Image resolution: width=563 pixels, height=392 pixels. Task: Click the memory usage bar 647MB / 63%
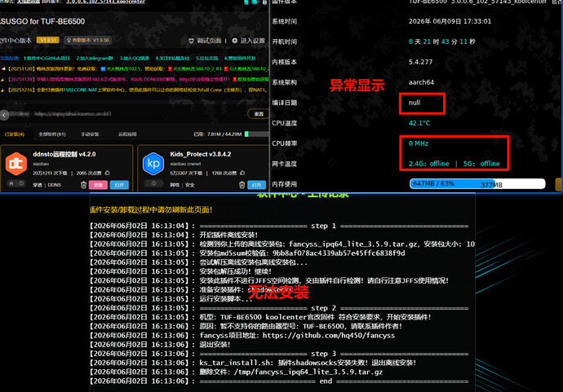(477, 183)
